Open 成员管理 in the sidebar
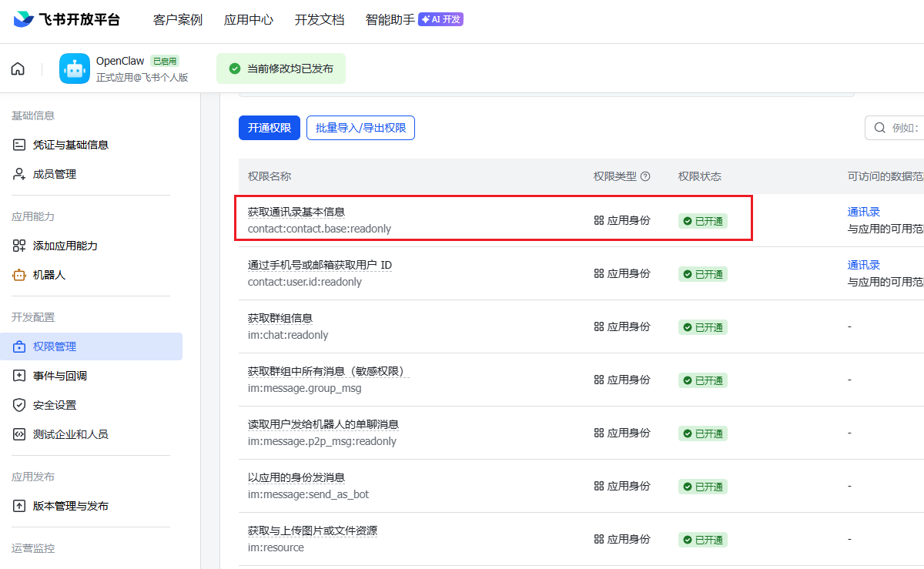 [54, 174]
